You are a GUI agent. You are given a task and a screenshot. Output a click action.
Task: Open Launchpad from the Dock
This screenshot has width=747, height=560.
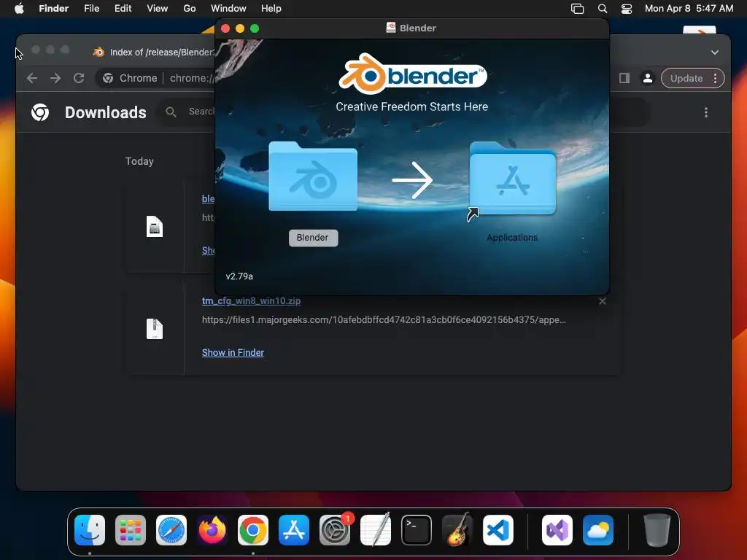tap(131, 530)
